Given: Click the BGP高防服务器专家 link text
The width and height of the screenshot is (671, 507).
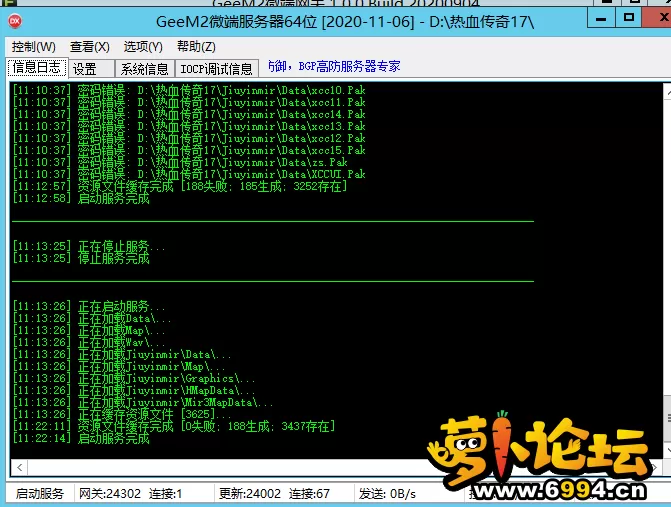Looking at the screenshot, I should 349,66.
